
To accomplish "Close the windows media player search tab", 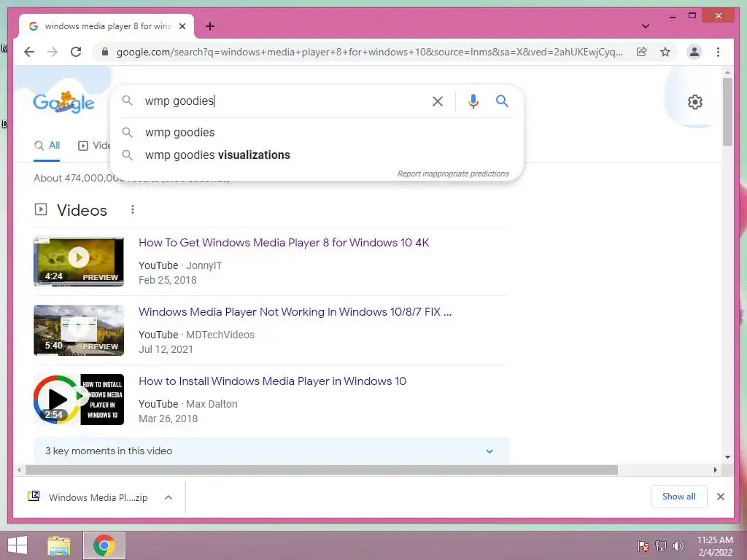I will pos(182,26).
